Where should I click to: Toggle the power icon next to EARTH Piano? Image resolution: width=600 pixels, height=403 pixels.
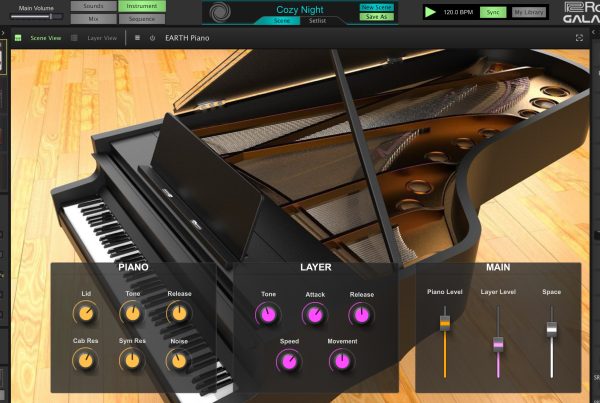[152, 38]
